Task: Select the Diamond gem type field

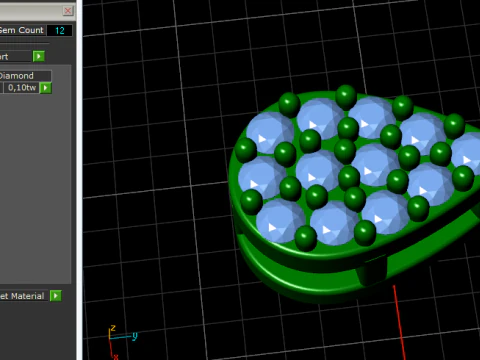Action: (x=25, y=76)
